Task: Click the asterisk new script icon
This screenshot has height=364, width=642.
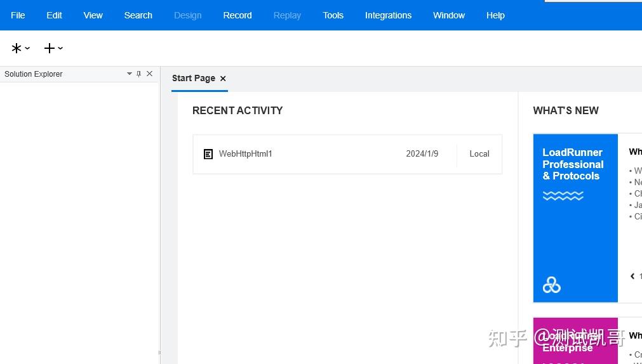Action: pos(17,48)
